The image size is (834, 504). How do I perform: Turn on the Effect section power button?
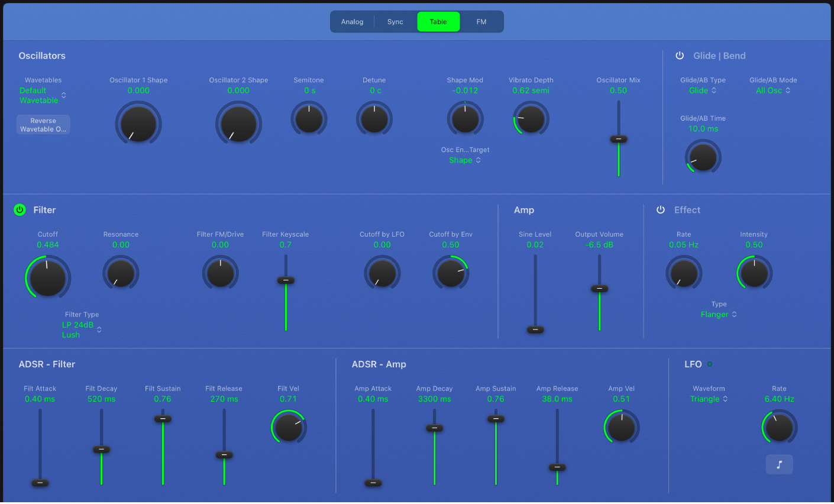(x=661, y=210)
